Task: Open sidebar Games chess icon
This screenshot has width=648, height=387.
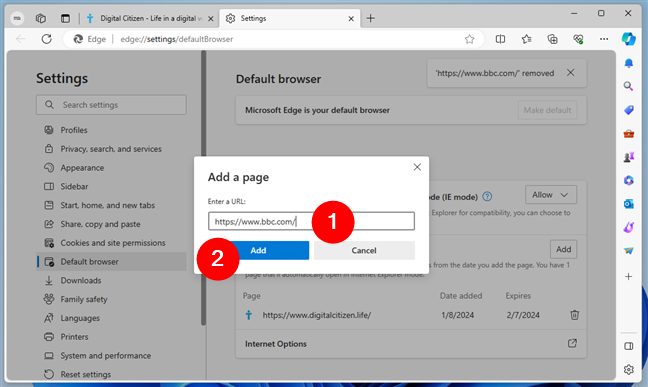Action: pyautogui.click(x=629, y=157)
